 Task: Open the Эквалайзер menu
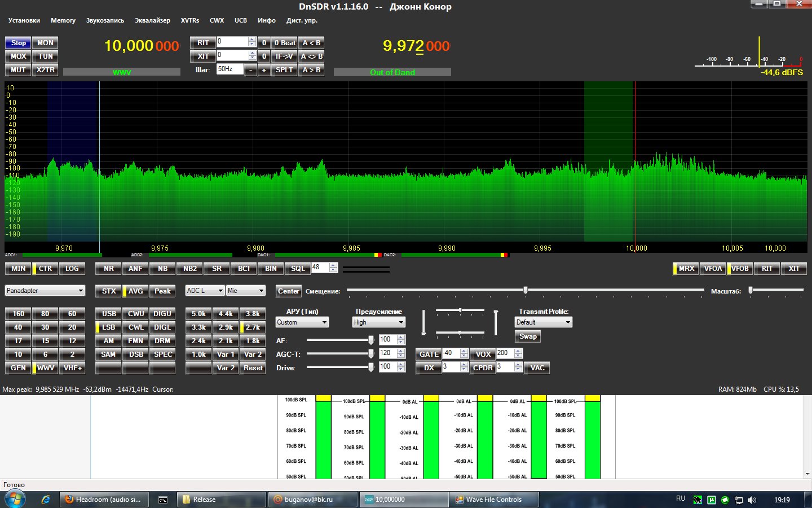coord(152,20)
